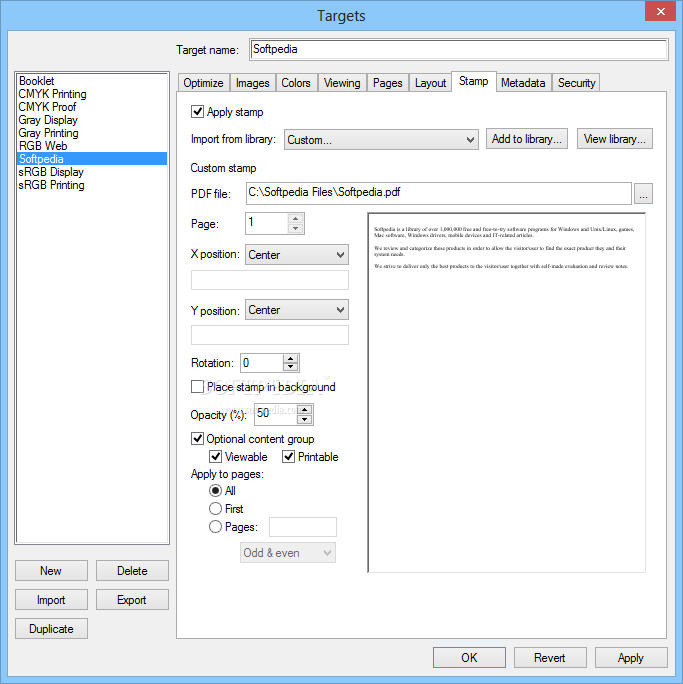Increase the Page number with up arrow

tap(295, 219)
